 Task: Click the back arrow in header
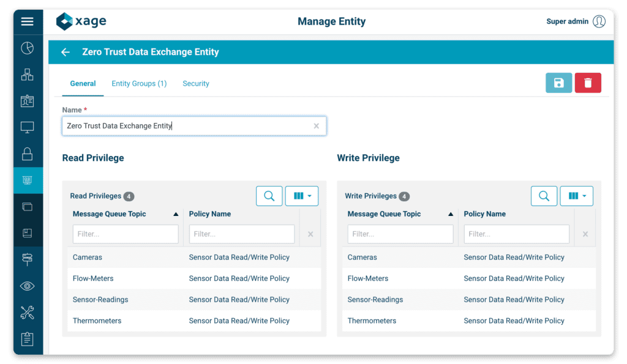click(x=66, y=53)
